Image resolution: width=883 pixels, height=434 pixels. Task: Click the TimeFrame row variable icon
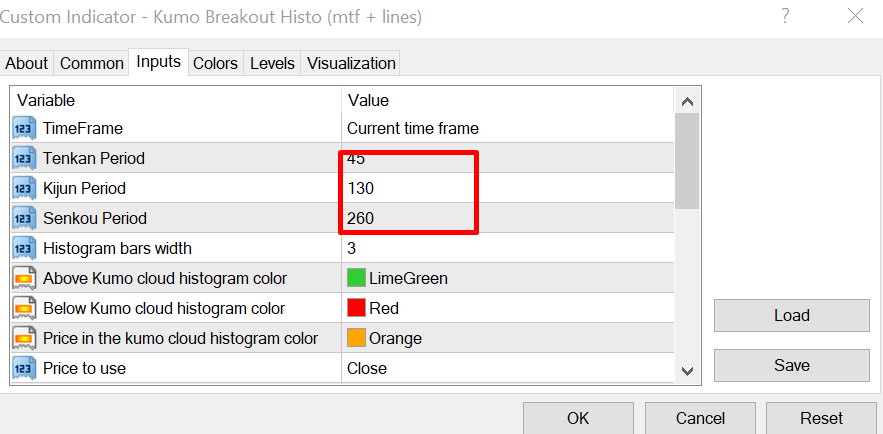23,128
